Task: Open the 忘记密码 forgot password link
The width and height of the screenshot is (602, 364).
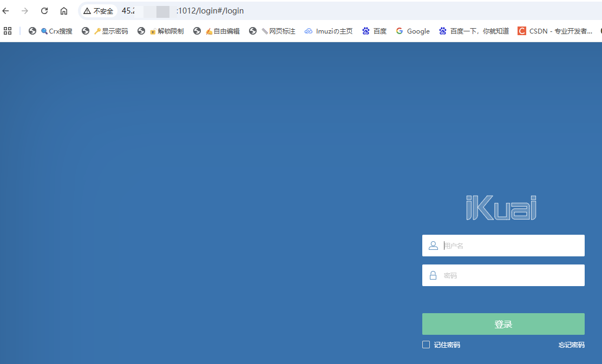Action: (x=571, y=345)
